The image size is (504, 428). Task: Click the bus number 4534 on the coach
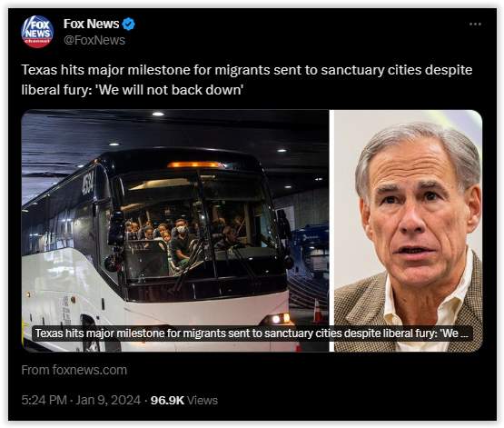point(87,184)
